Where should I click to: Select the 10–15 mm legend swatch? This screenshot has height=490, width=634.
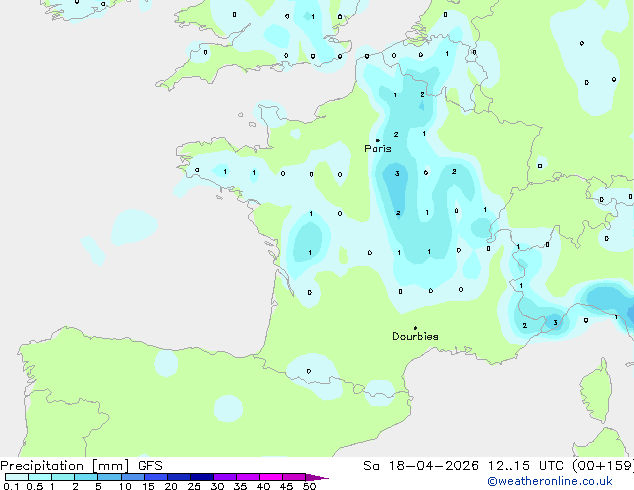tap(133, 477)
